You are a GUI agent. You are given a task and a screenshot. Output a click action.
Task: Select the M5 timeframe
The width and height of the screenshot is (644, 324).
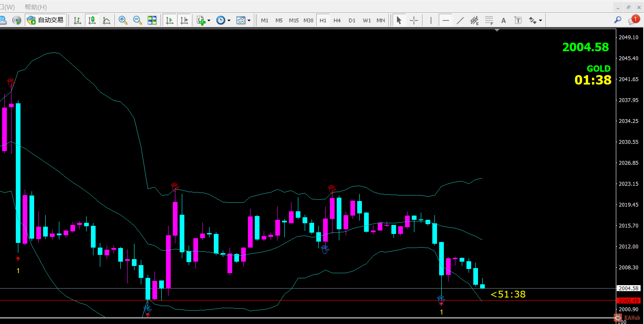(279, 20)
